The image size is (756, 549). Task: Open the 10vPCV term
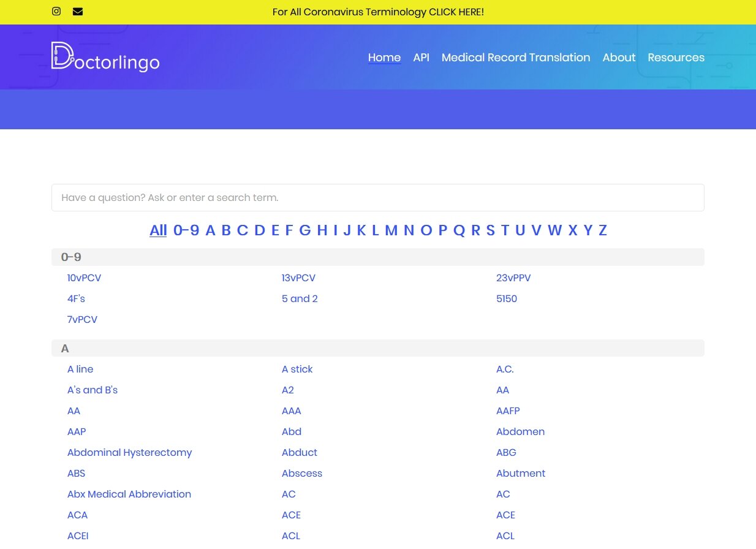point(84,278)
